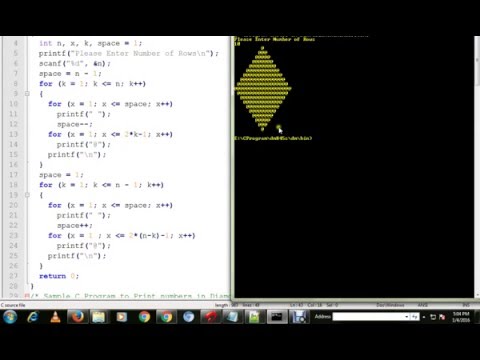Click the "for (k = 1; k <= n; k++)" line
The image size is (480, 360).
pyautogui.click(x=92, y=84)
